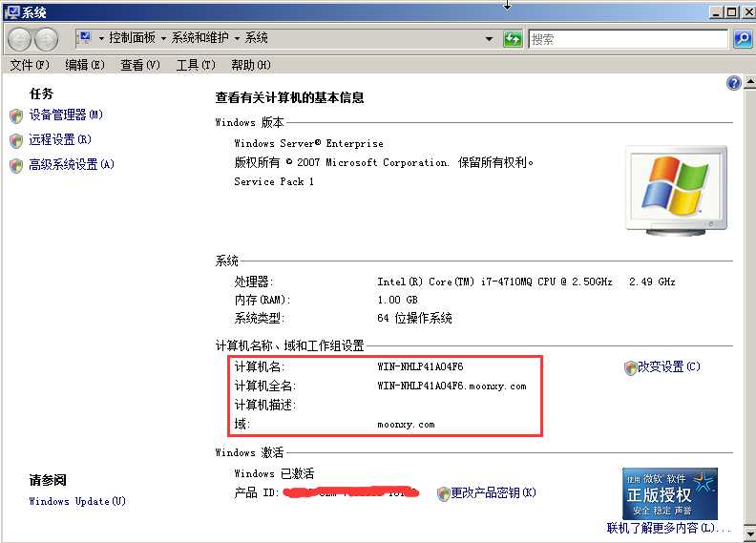Click 改变设置(C) link
This screenshot has height=543, width=756.
[x=669, y=367]
